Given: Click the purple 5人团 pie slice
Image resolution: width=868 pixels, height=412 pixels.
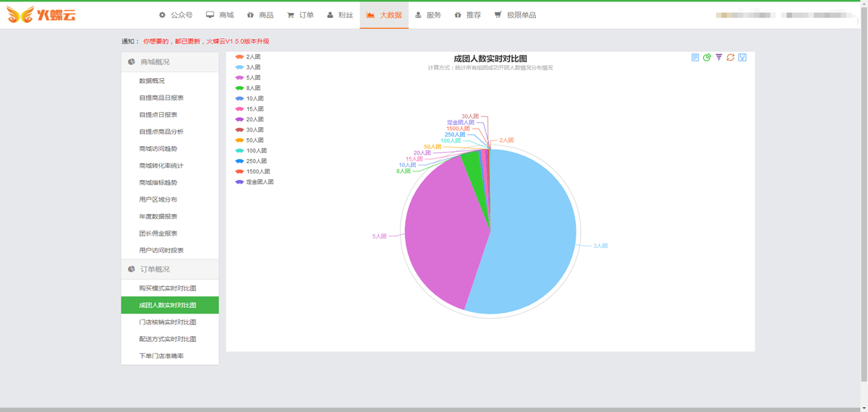Looking at the screenshot, I should [x=441, y=231].
